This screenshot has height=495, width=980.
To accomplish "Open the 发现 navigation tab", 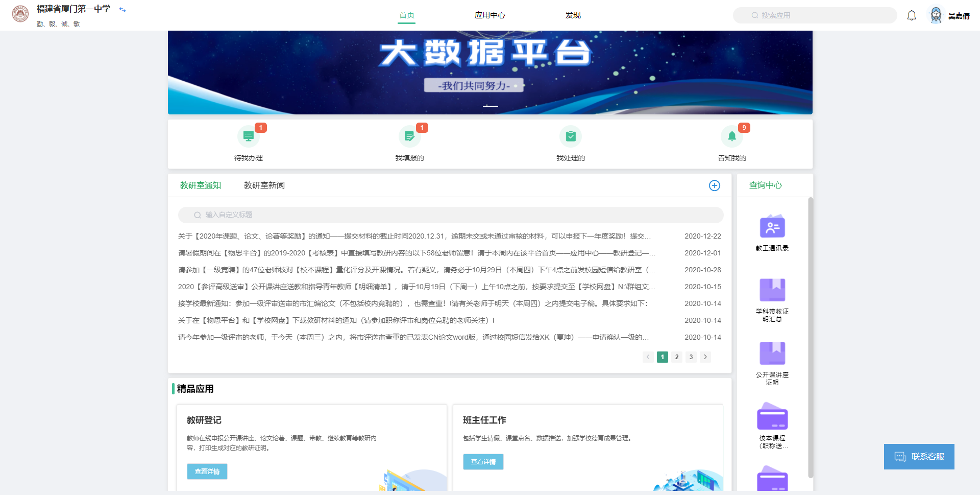I will click(x=573, y=15).
